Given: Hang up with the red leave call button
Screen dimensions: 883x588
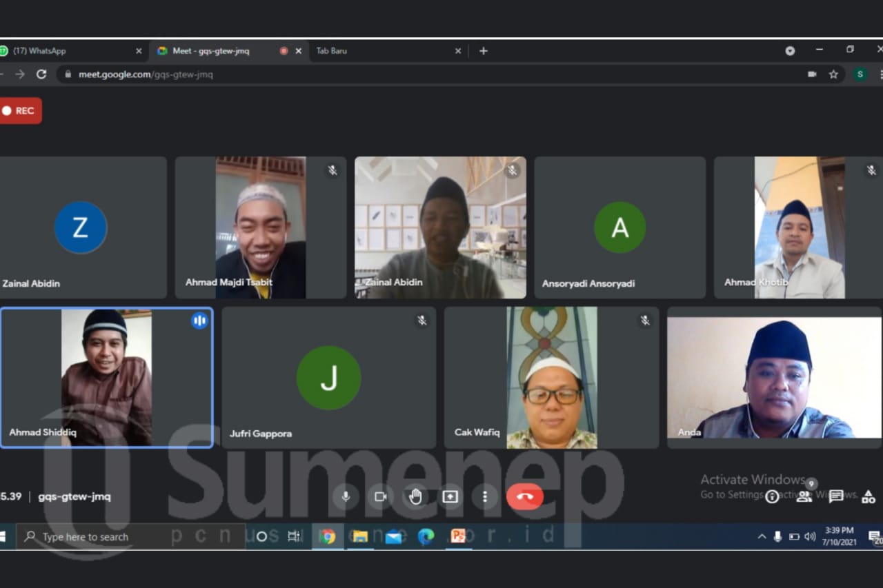Looking at the screenshot, I should click(x=525, y=496).
